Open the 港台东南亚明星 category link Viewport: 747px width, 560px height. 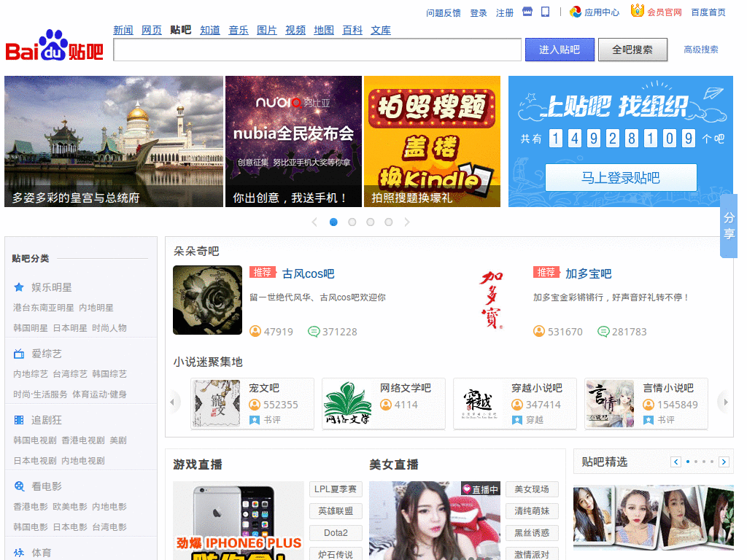(43, 308)
